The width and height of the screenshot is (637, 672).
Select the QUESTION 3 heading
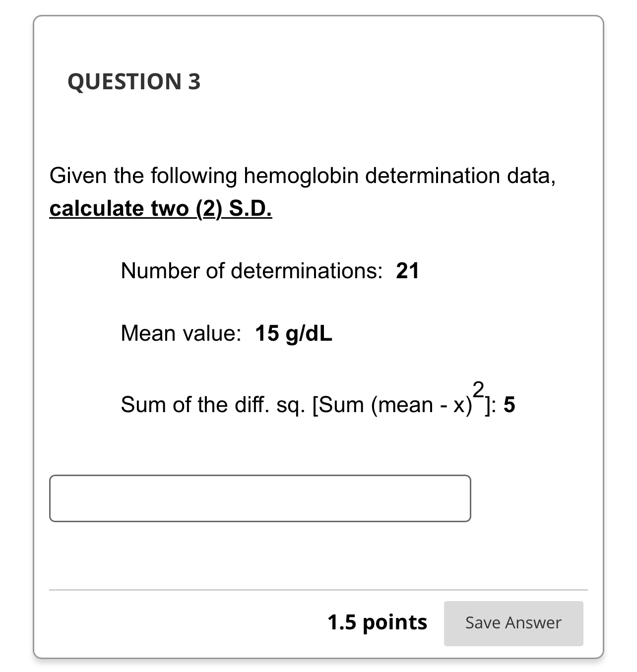point(134,81)
